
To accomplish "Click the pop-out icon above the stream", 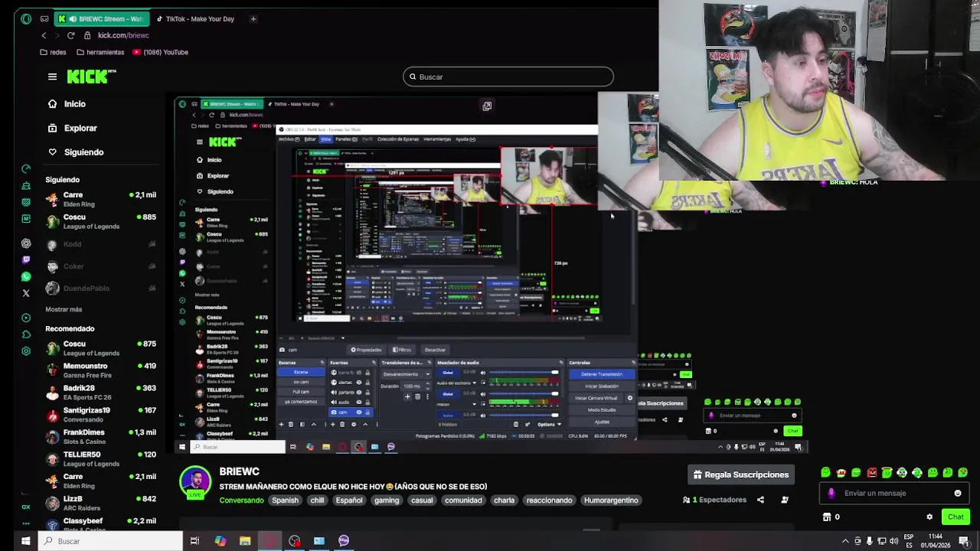I will tap(487, 106).
